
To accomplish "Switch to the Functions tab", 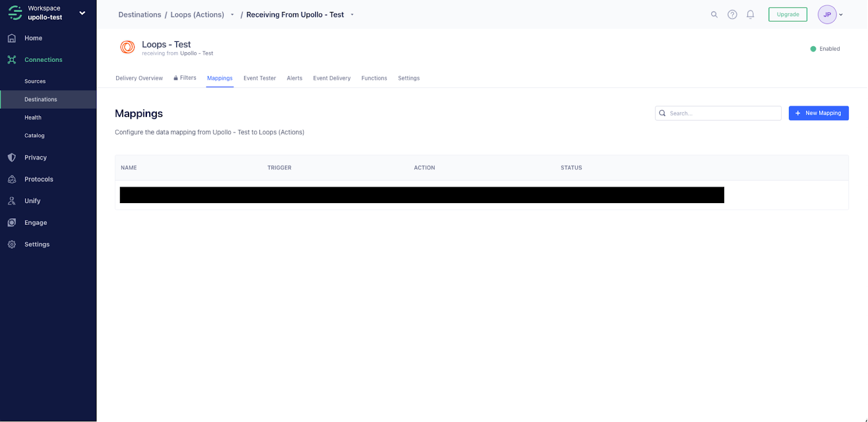I will (x=374, y=78).
